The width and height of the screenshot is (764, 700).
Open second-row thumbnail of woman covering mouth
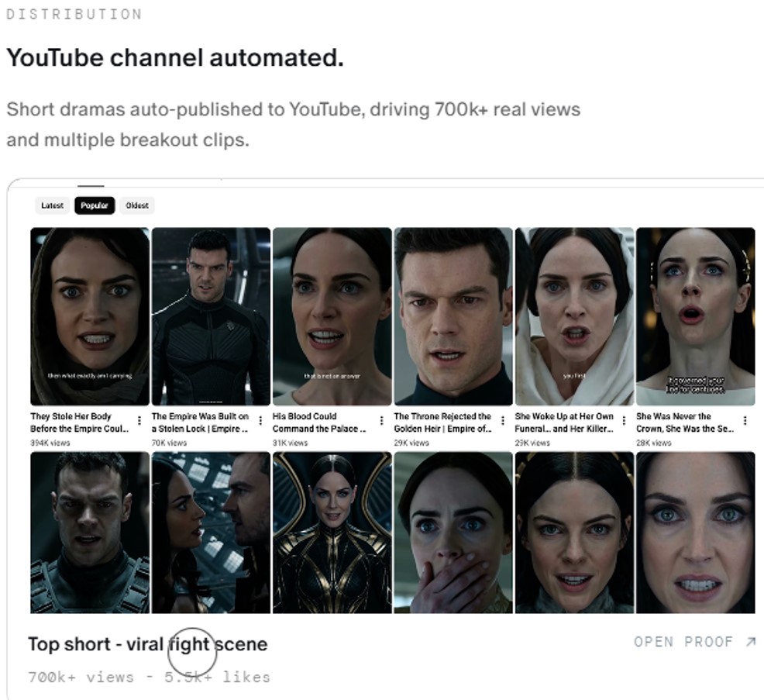pyautogui.click(x=453, y=533)
